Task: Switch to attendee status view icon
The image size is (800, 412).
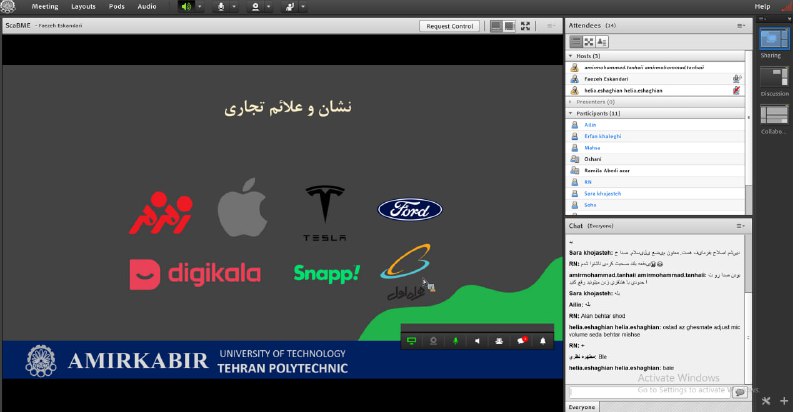Action: tap(602, 42)
